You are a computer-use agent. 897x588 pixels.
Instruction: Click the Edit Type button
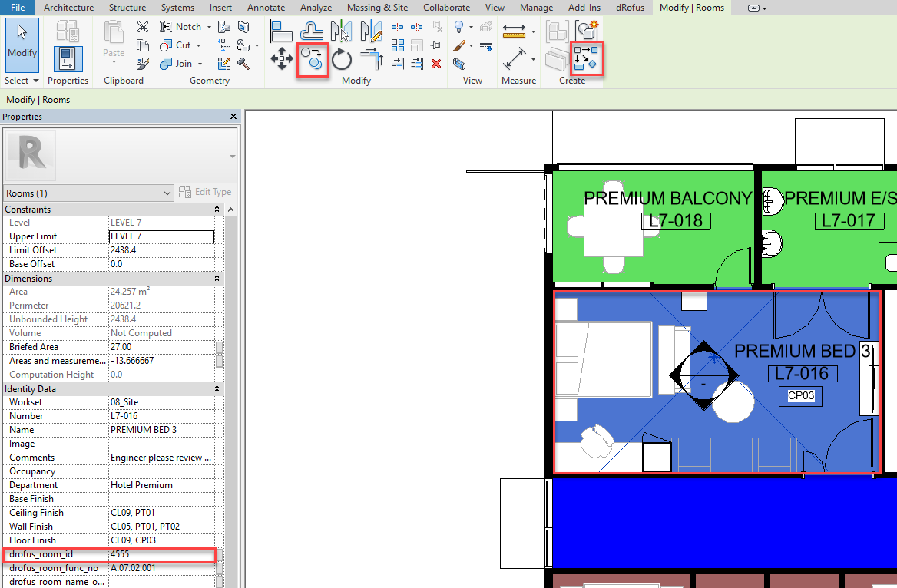click(205, 192)
